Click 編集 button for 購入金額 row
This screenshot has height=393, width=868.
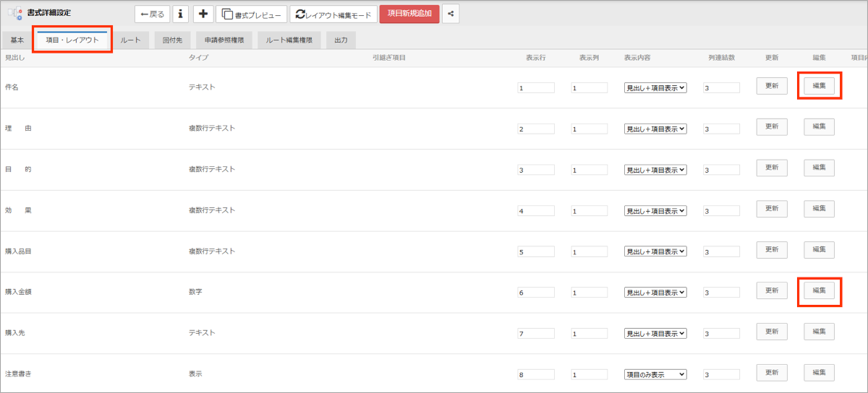click(819, 290)
